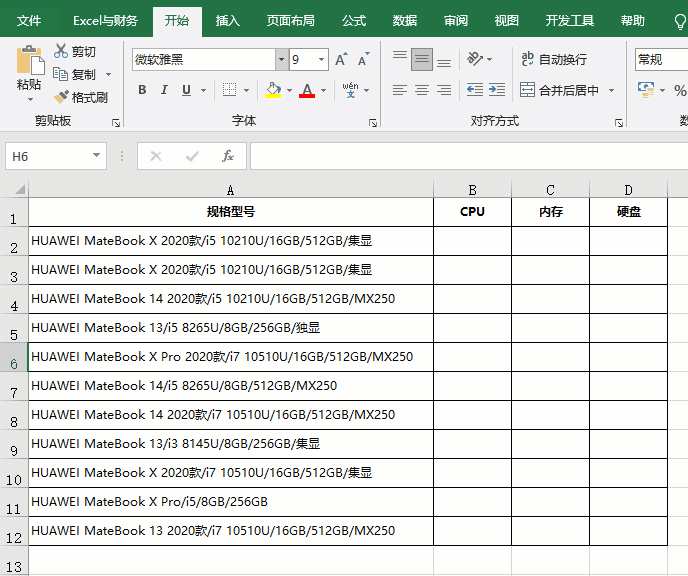The height and width of the screenshot is (576, 688).
Task: Apply cell borders with the border icon
Action: point(229,90)
